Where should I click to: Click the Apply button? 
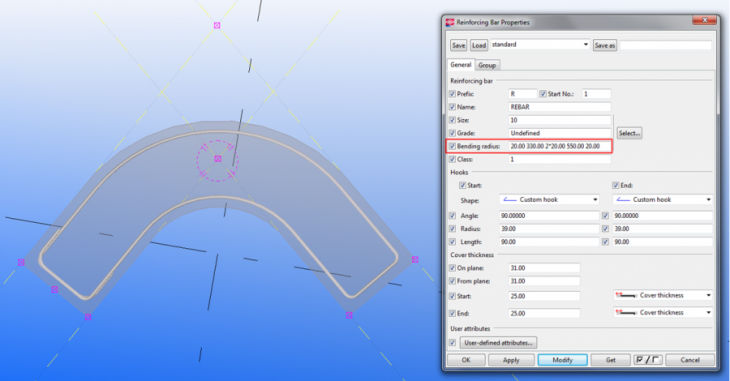click(511, 360)
